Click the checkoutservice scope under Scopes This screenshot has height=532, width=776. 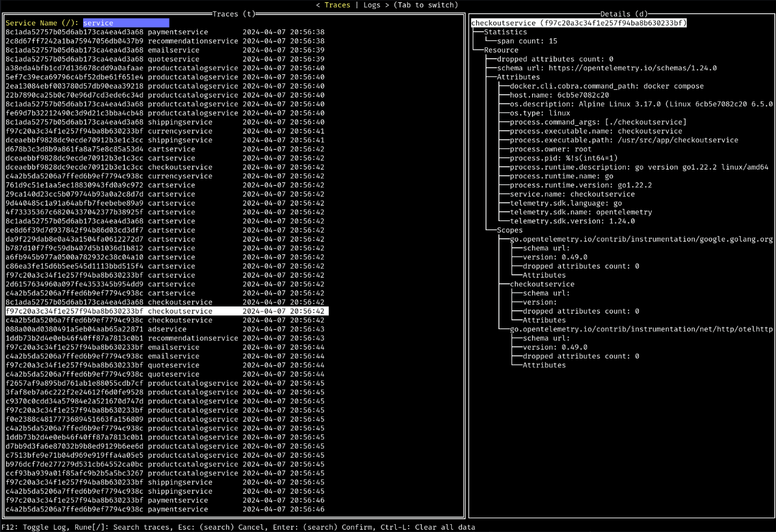click(x=542, y=284)
